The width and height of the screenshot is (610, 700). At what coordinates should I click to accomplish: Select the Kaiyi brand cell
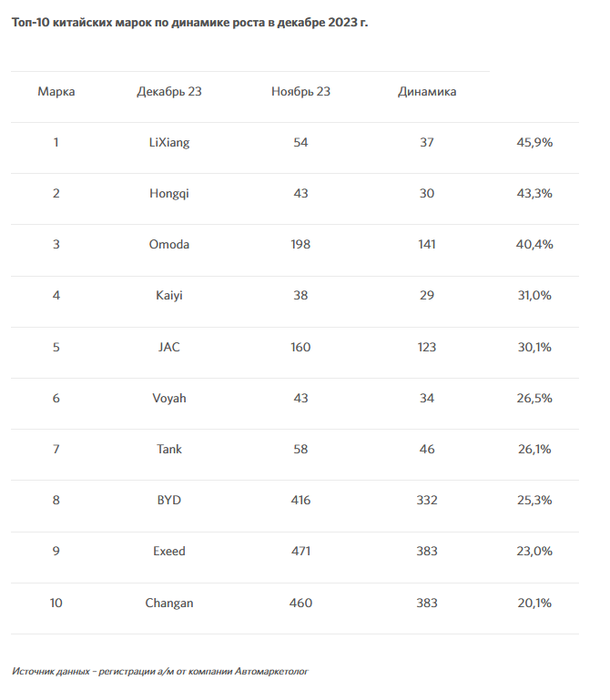tap(169, 296)
